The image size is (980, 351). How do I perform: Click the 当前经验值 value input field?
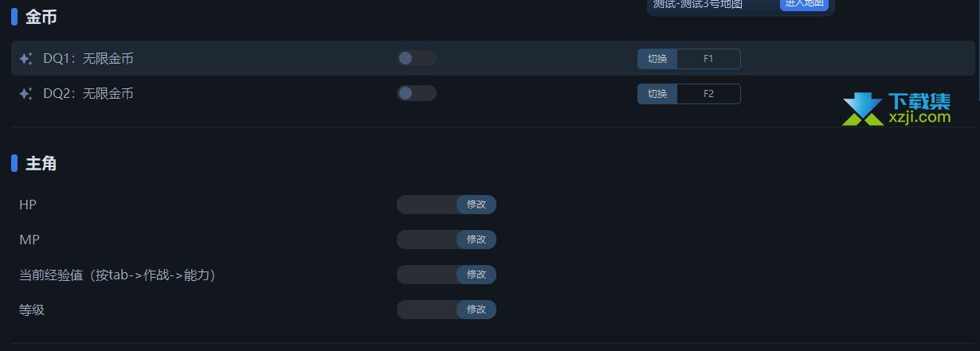pyautogui.click(x=427, y=275)
